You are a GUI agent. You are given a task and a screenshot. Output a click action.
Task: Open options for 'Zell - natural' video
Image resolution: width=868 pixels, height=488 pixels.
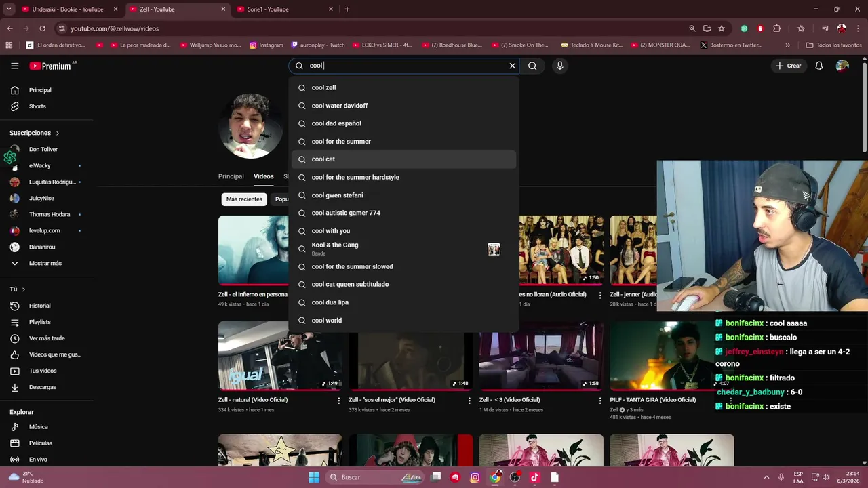(339, 401)
